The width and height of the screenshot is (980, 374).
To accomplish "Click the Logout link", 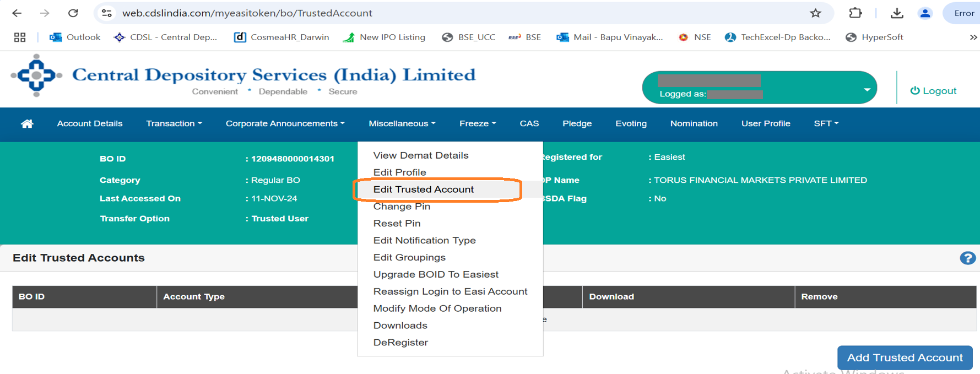I will click(933, 91).
